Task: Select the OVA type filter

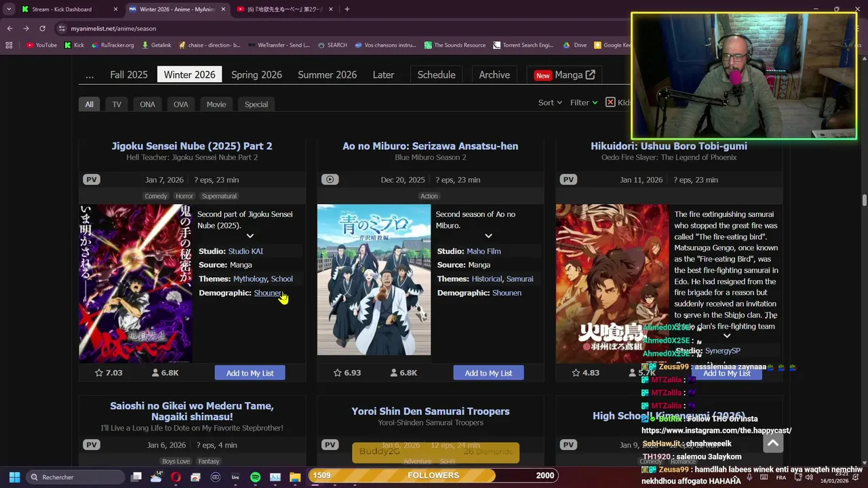Action: [x=180, y=104]
